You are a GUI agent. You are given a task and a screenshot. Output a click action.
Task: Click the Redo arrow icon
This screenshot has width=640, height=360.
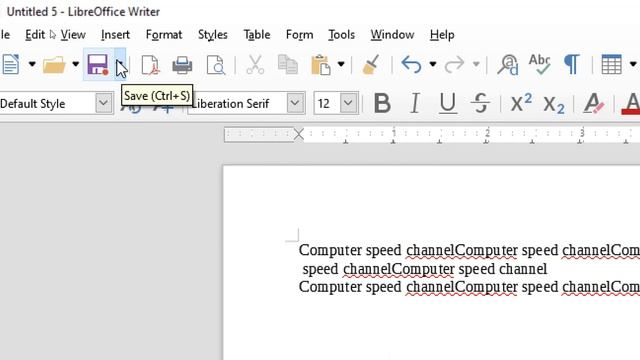(x=454, y=64)
